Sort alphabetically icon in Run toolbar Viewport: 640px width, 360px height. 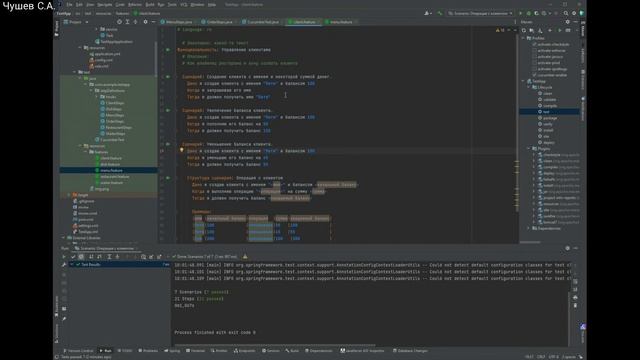[91, 257]
